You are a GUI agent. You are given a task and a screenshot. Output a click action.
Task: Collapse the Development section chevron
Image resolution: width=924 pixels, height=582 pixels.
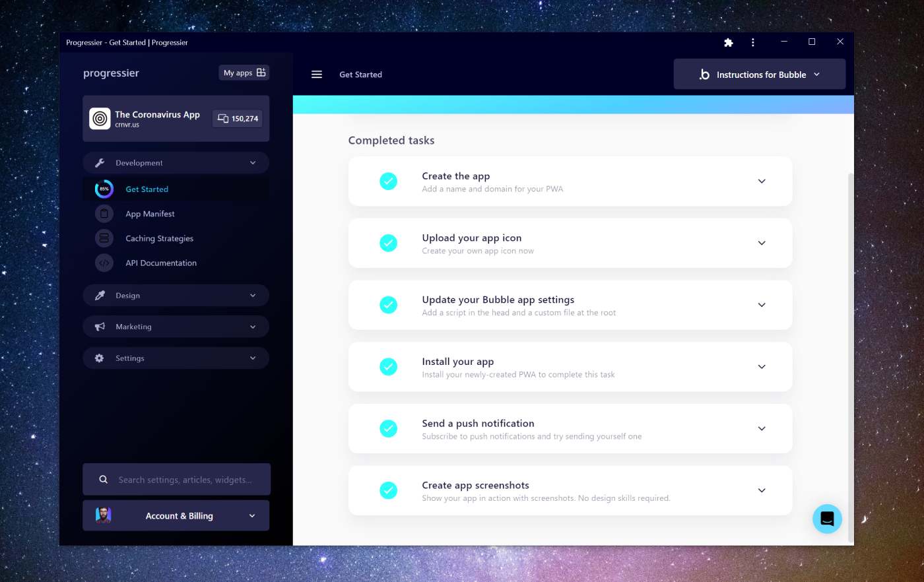pyautogui.click(x=253, y=163)
